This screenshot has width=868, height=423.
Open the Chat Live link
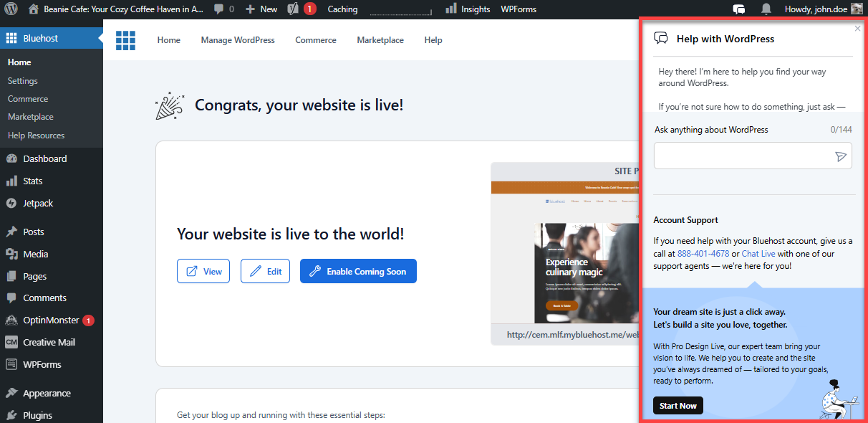(758, 253)
